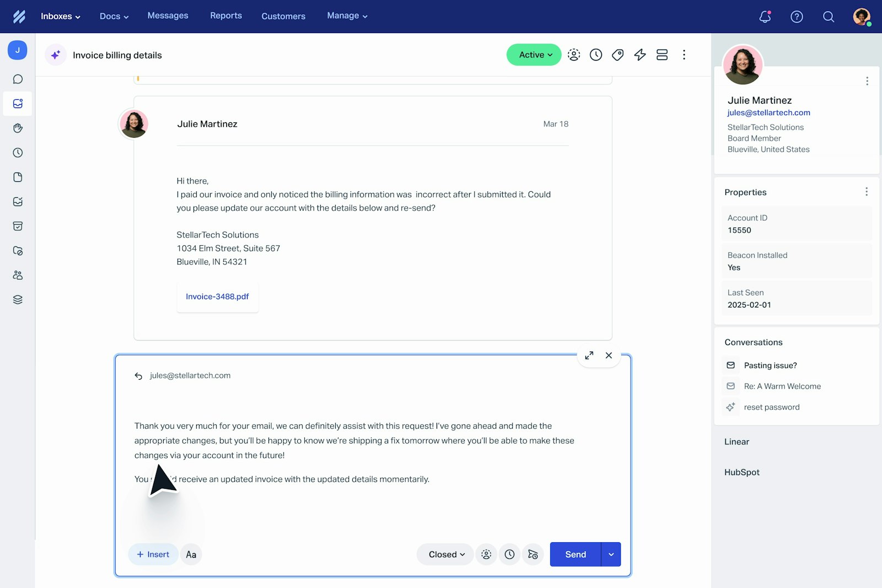Open the search magnifier in top bar

[x=829, y=17]
